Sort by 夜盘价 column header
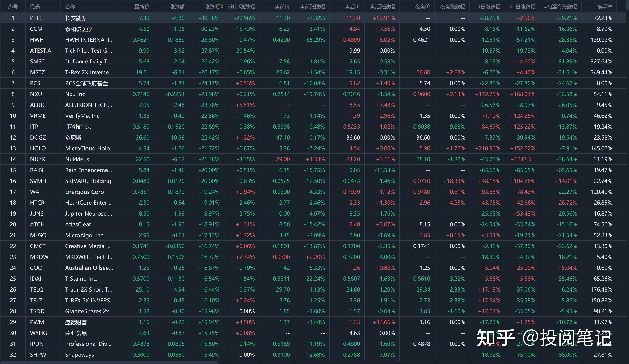629x364 pixels. coord(423,7)
